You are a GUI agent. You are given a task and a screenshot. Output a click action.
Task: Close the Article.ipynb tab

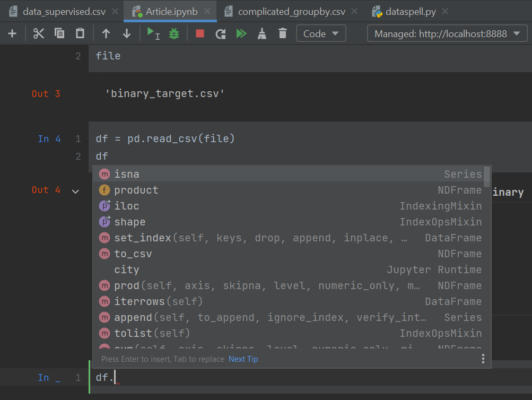coord(207,11)
